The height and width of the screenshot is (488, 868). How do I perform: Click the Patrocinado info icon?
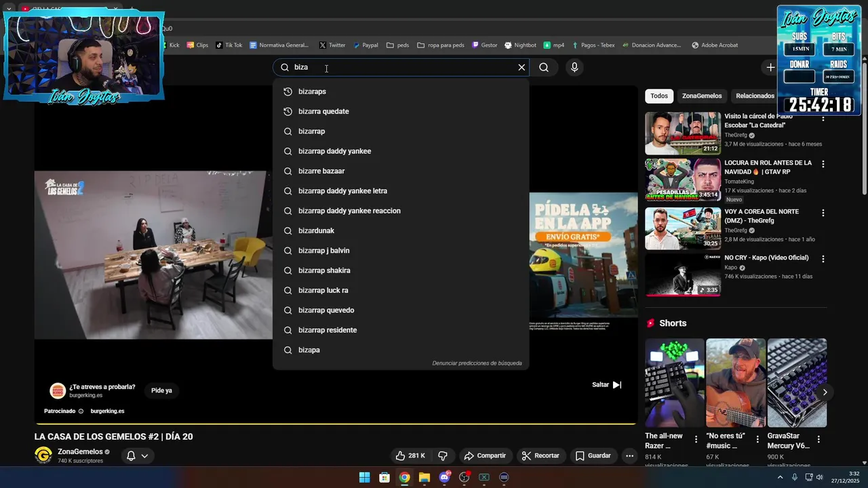81,411
